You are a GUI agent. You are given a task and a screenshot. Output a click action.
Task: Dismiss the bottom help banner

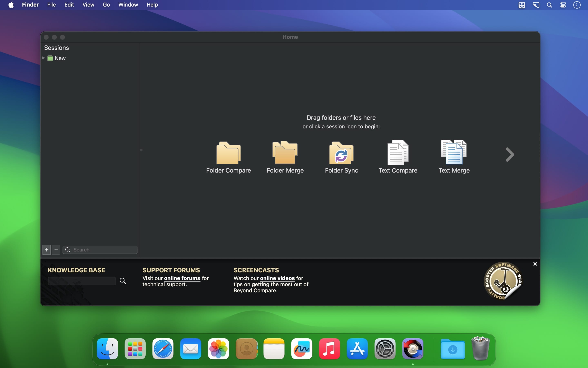click(535, 264)
